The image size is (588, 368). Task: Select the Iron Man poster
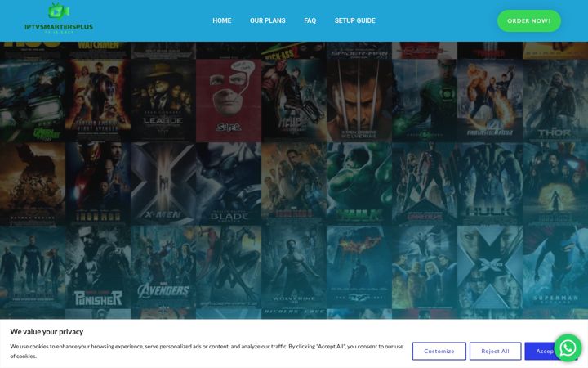(98, 184)
